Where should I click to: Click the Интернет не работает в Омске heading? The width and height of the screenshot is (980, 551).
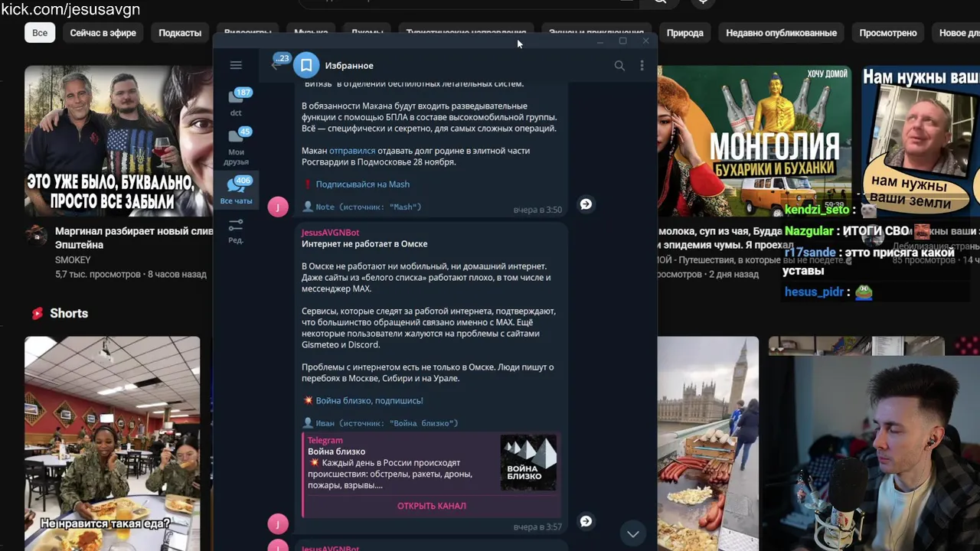[364, 244]
